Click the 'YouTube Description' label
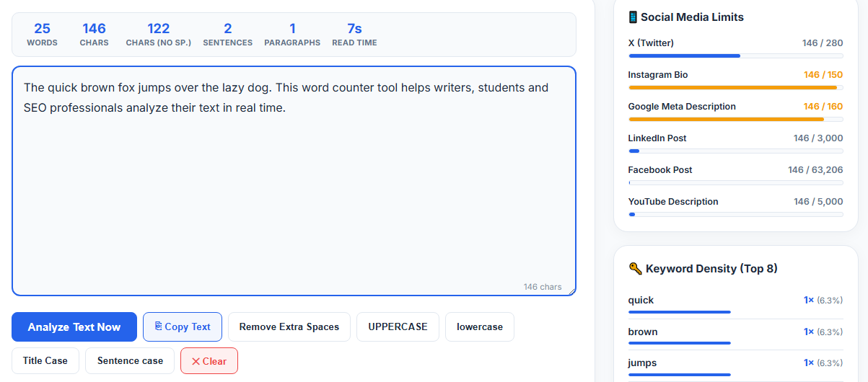 pos(673,202)
